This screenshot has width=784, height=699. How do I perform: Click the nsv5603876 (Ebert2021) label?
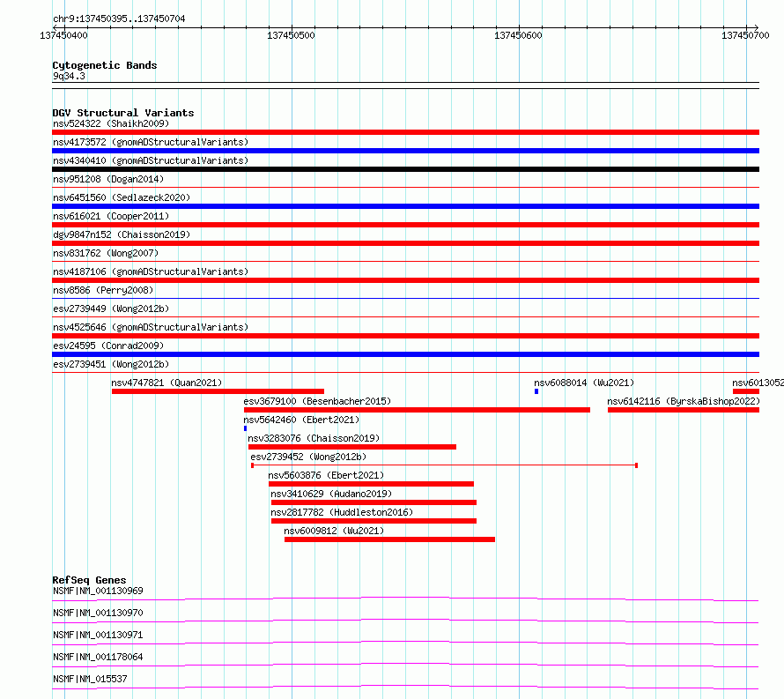[x=326, y=475]
